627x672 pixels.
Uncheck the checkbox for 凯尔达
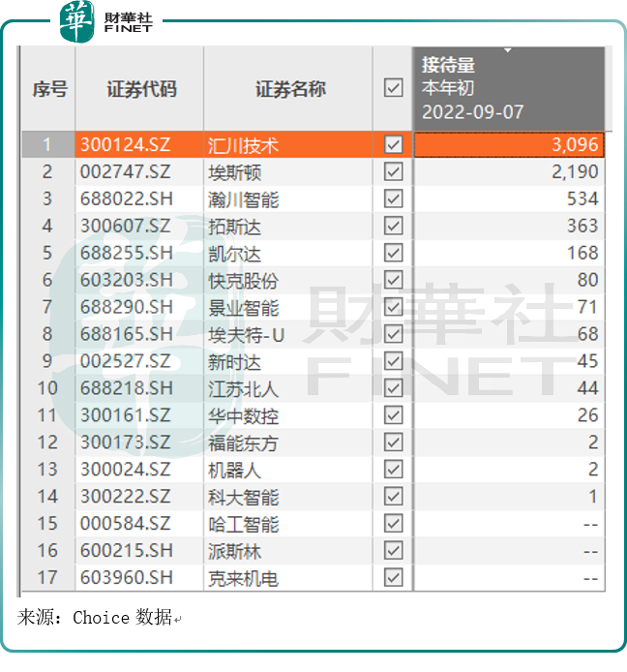(x=393, y=253)
